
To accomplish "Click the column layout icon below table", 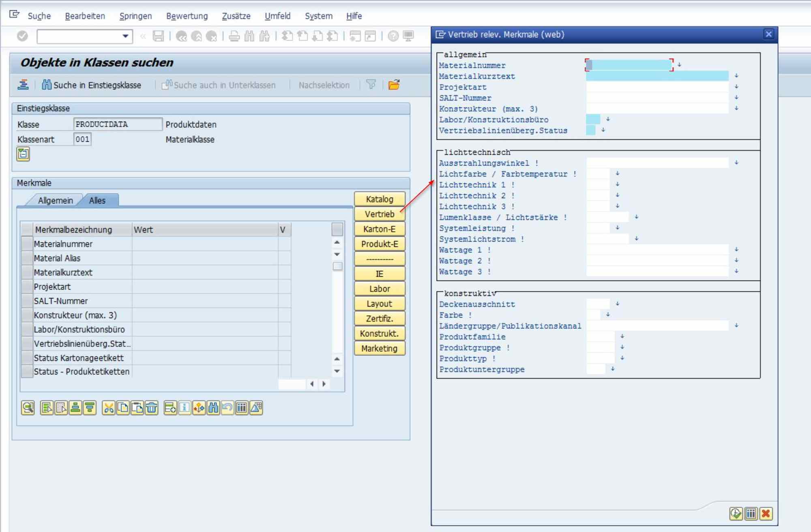I will (x=242, y=408).
